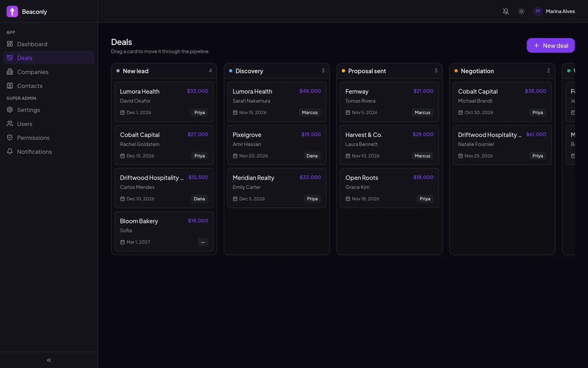Click the Marcus tag on Sarah Nakamura's deal
The height and width of the screenshot is (368, 588).
tap(310, 113)
